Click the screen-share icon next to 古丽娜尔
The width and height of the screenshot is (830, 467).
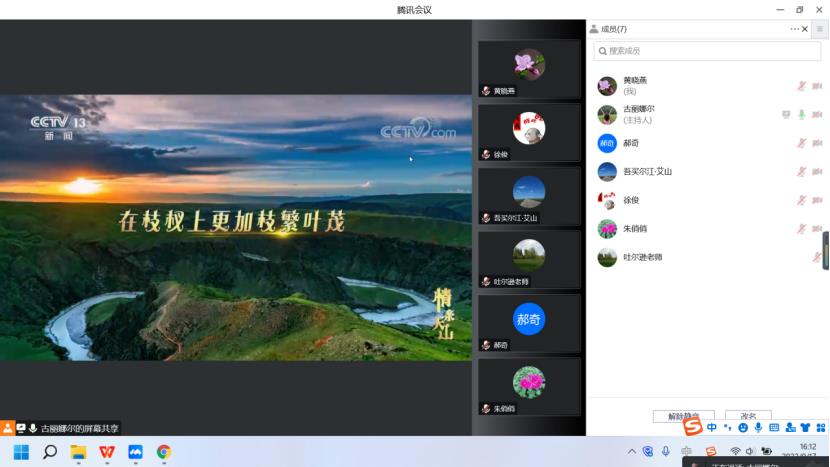(x=786, y=114)
